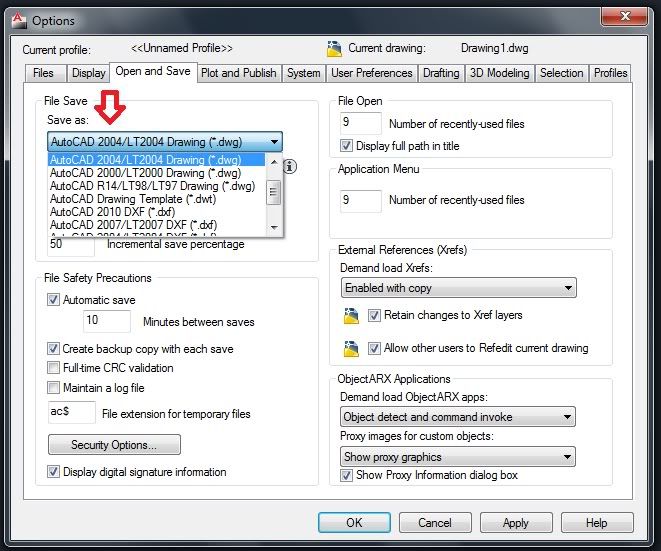Enable Maintain a log file
This screenshot has width=661, height=551.
point(53,387)
